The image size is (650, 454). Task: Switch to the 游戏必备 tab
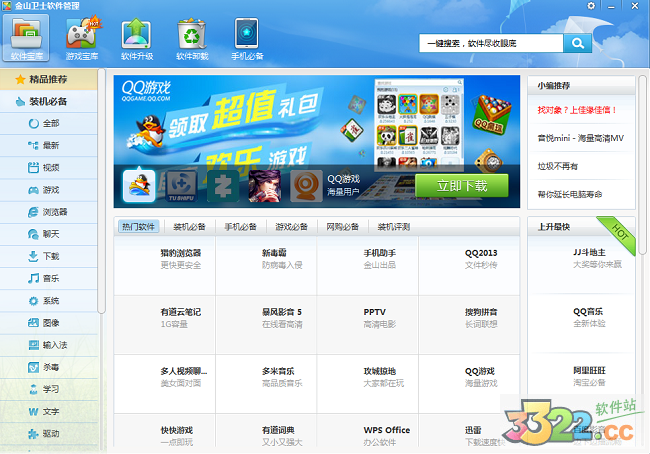[x=291, y=227]
